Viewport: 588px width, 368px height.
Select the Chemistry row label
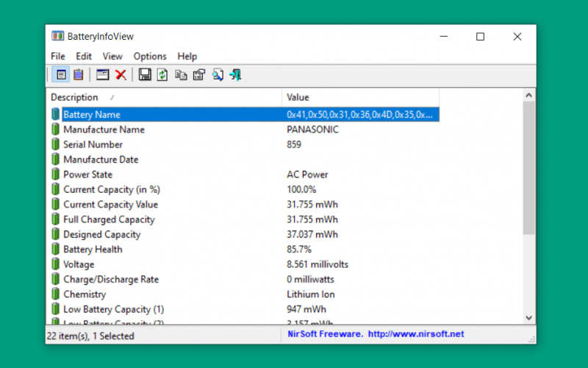(85, 294)
